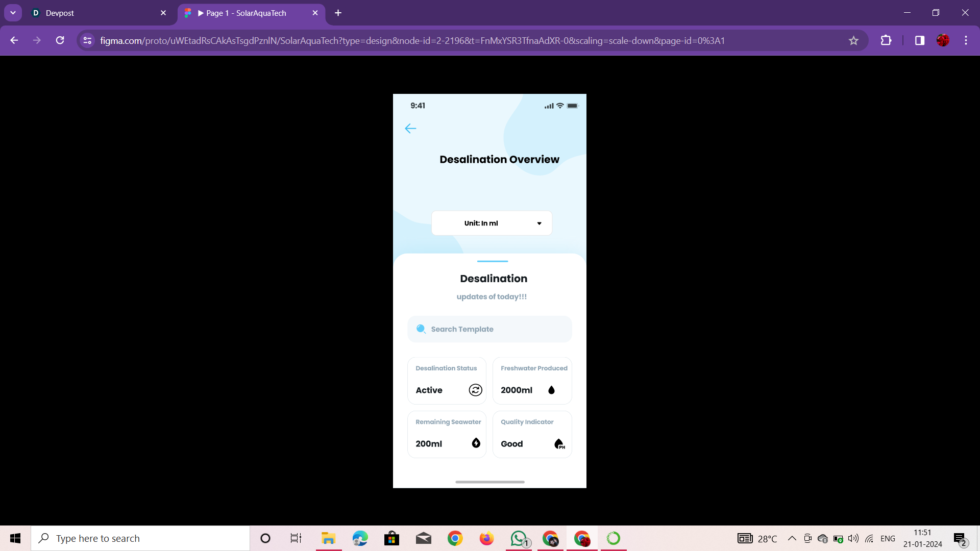Click the seawater drop icon next to 200ml
The width and height of the screenshot is (980, 551).
coord(476,443)
